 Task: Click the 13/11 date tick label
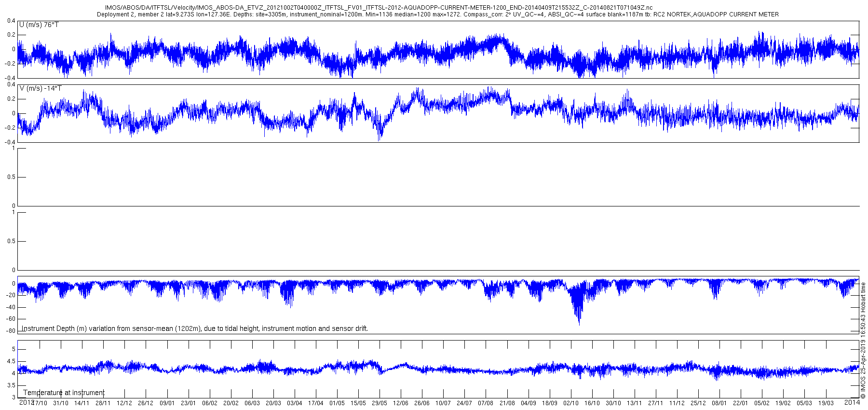click(635, 403)
